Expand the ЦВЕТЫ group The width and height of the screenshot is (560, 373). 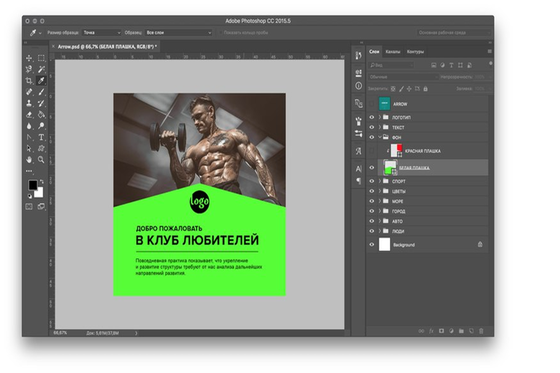point(380,191)
